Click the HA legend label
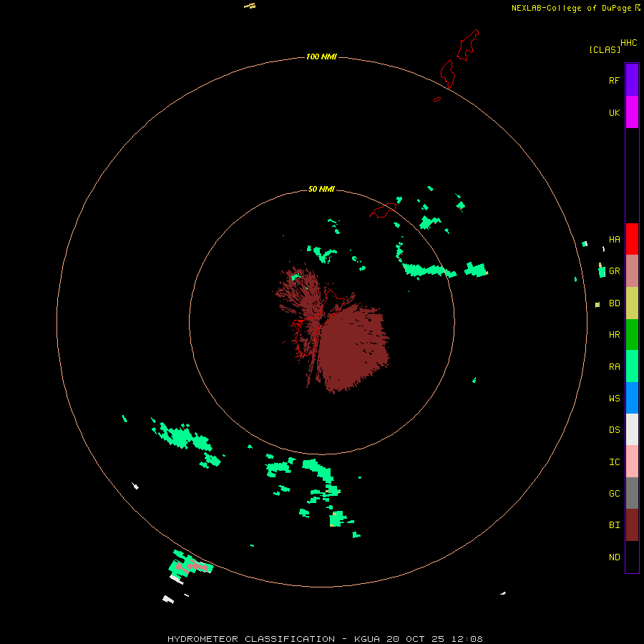This screenshot has width=644, height=644. [x=615, y=239]
